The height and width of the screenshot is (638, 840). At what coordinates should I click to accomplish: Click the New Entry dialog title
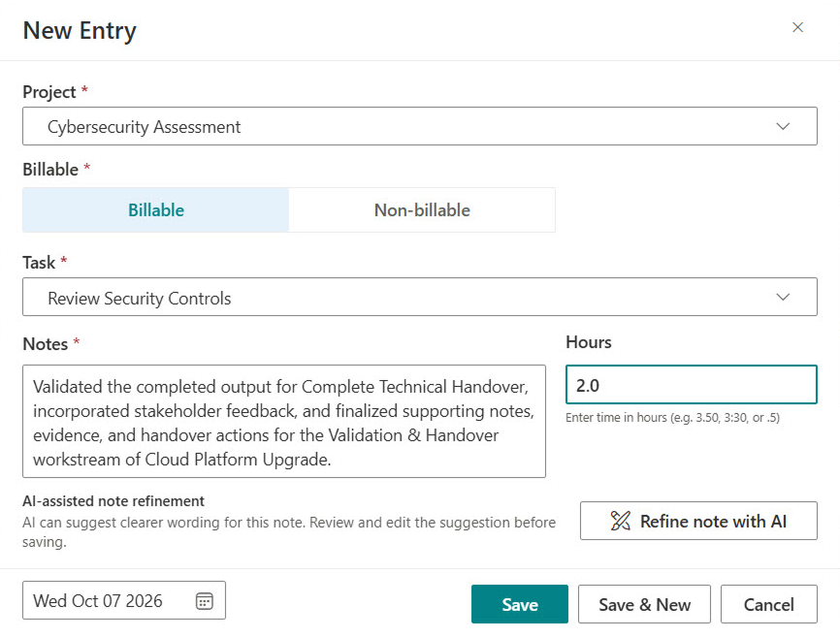point(80,30)
